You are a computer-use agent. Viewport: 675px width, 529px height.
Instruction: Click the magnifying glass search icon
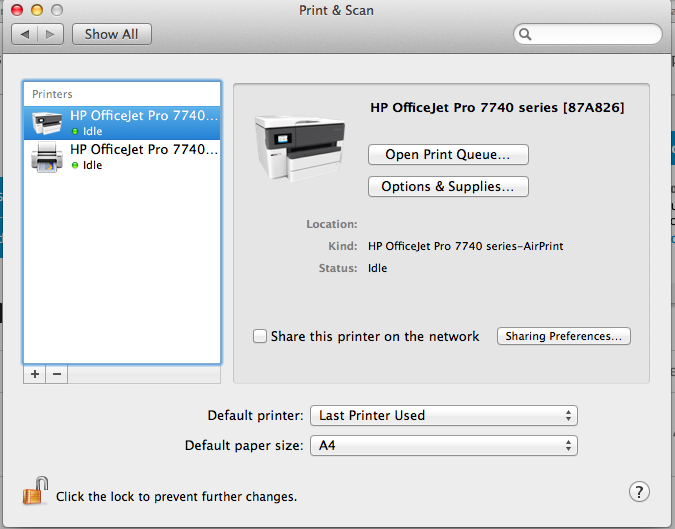pyautogui.click(x=526, y=35)
